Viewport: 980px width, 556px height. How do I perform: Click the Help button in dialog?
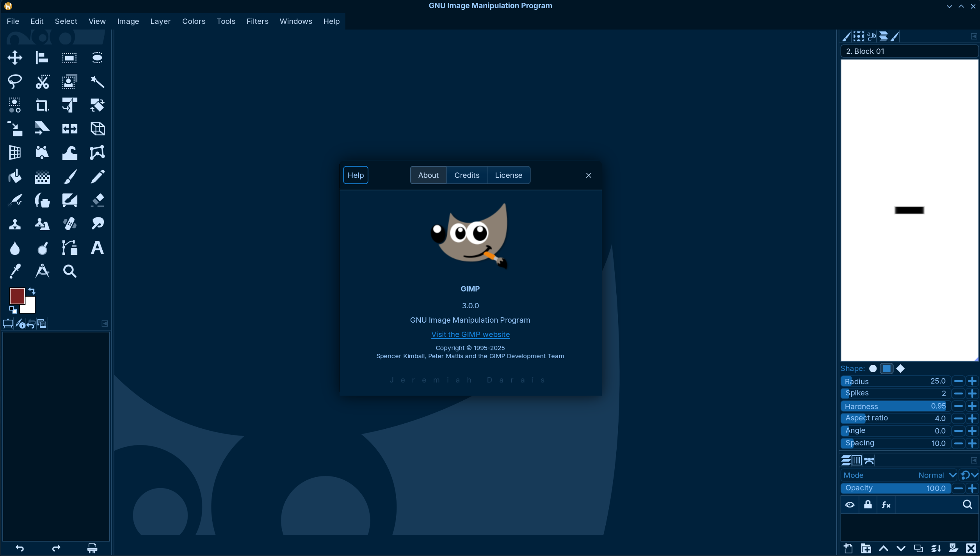coord(355,175)
